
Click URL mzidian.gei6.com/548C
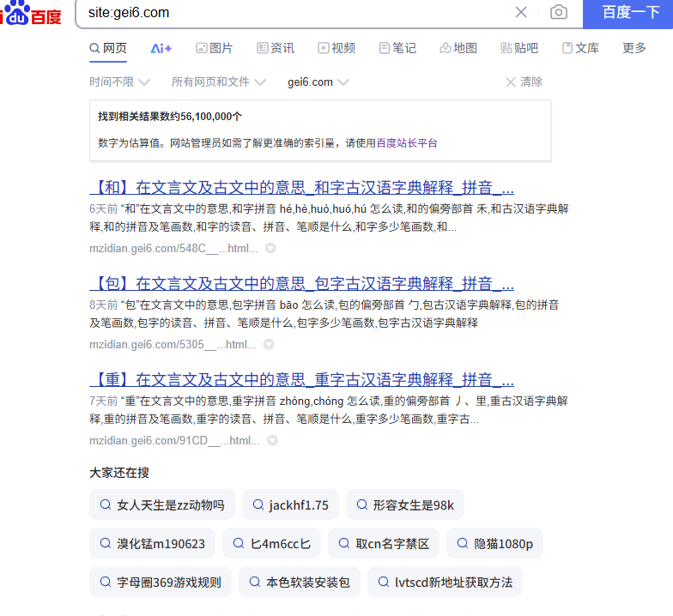(173, 249)
